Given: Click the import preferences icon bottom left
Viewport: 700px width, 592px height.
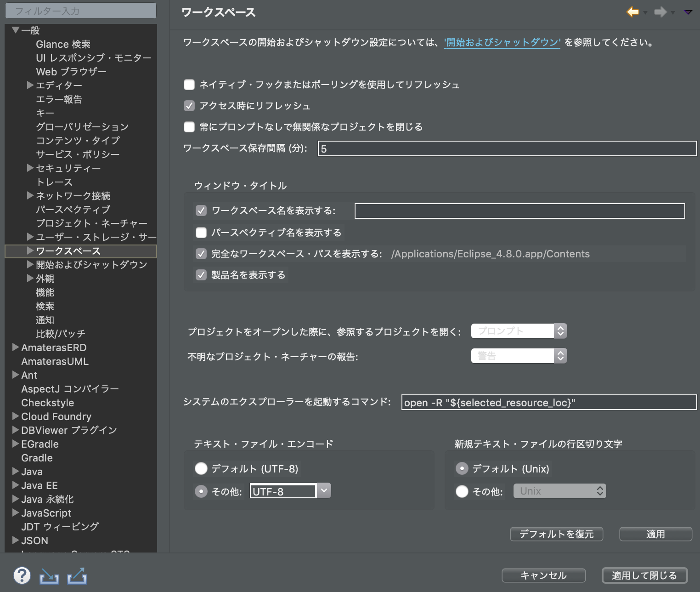Looking at the screenshot, I should [49, 575].
